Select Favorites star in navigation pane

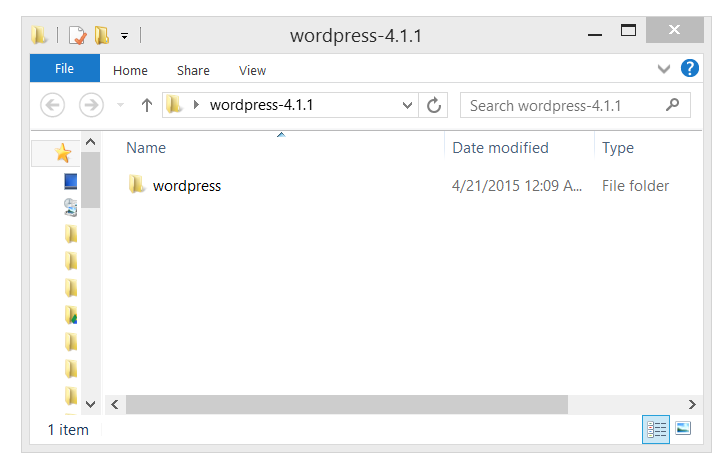(x=63, y=153)
